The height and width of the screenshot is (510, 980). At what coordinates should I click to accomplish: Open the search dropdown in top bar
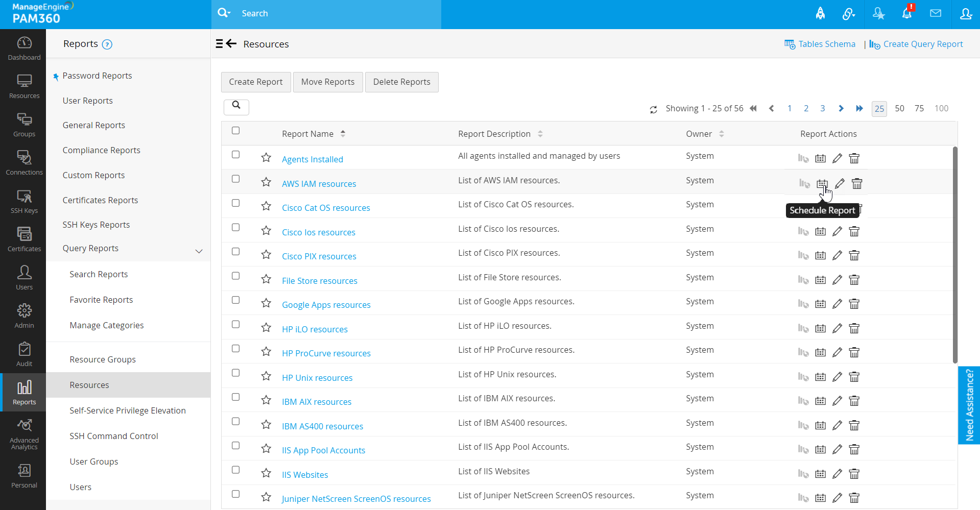coord(224,13)
